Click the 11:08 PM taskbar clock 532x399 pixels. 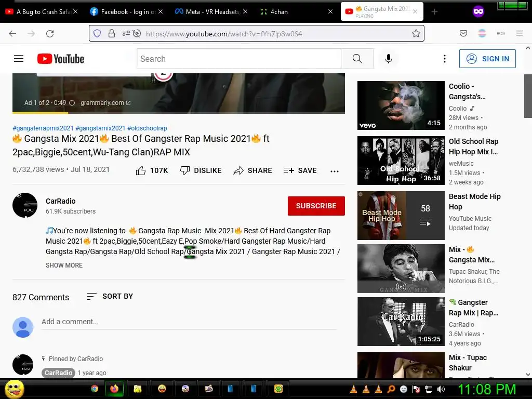[487, 389]
